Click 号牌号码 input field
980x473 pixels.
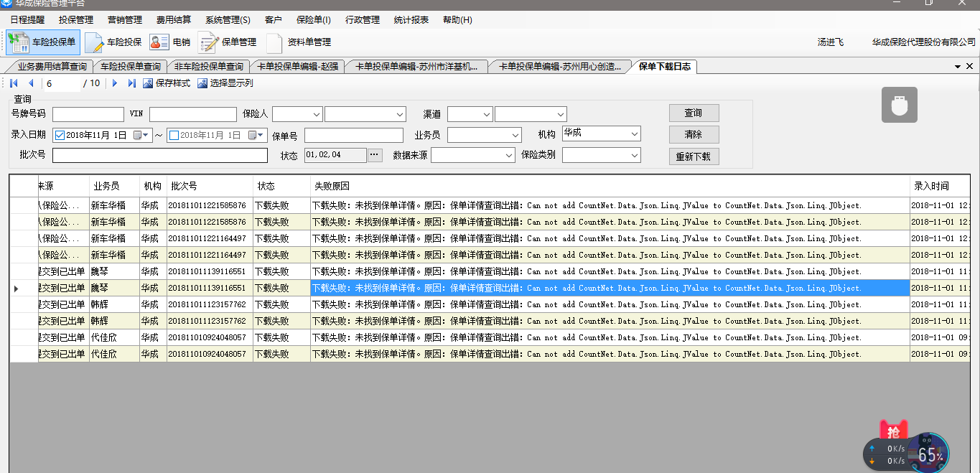(x=88, y=114)
